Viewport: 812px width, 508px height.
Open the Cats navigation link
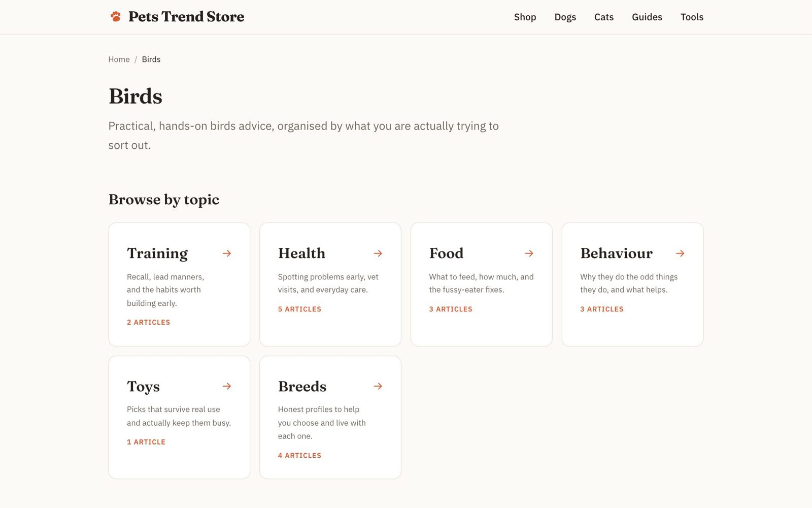(604, 17)
